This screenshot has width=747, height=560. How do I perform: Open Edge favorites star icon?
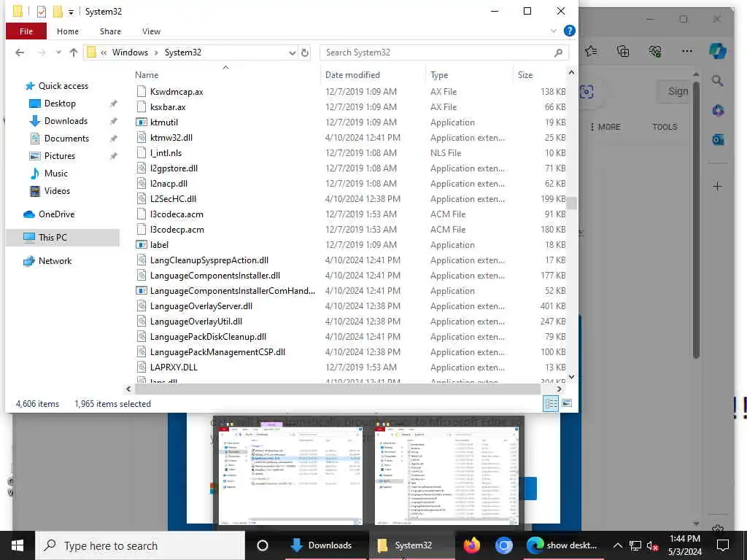[591, 51]
